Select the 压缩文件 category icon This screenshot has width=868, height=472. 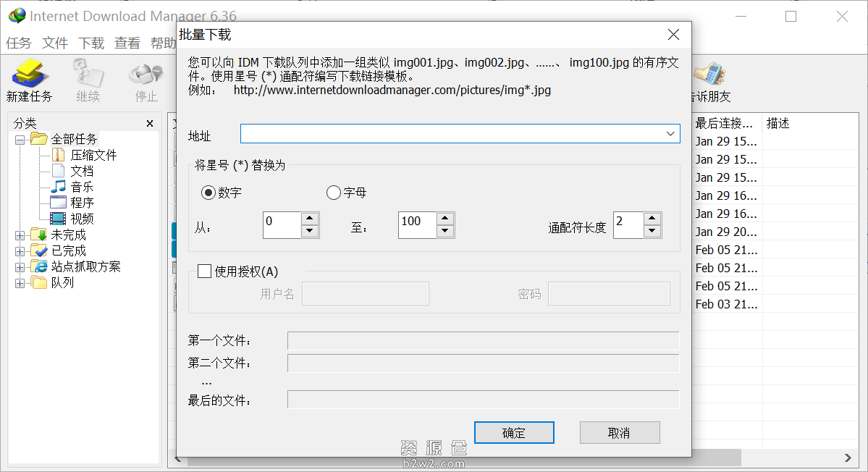click(58, 155)
